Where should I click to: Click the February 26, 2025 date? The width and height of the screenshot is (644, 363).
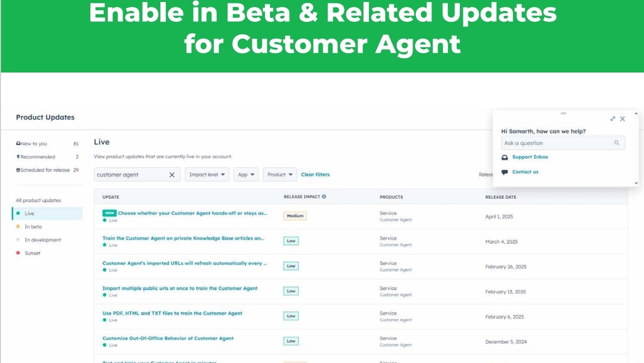[505, 267]
